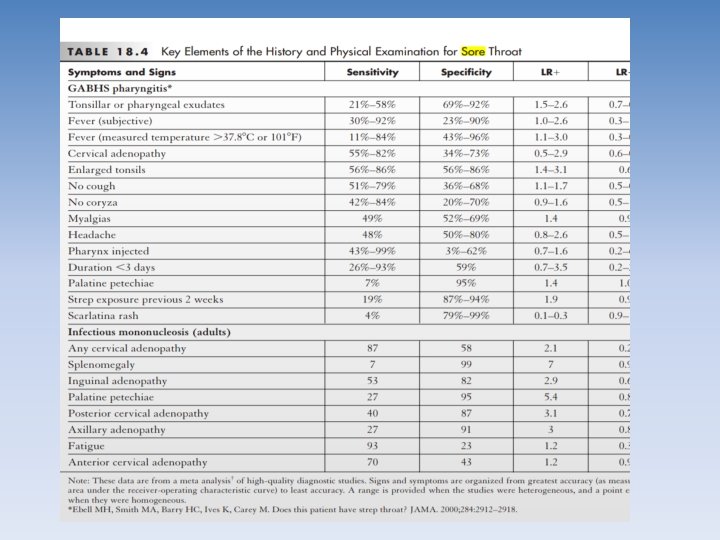Select the 'Fatigue' row label

86,446
